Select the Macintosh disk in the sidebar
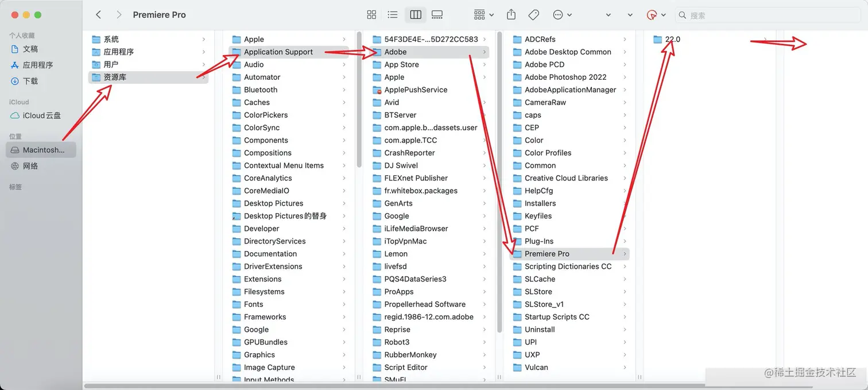Viewport: 868px width, 390px height. click(x=40, y=150)
